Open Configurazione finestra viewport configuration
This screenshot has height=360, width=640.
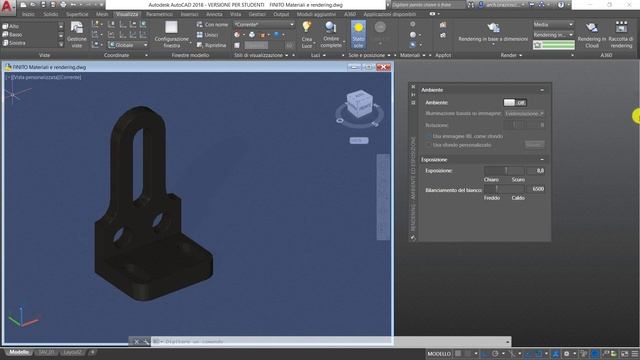coord(171,34)
